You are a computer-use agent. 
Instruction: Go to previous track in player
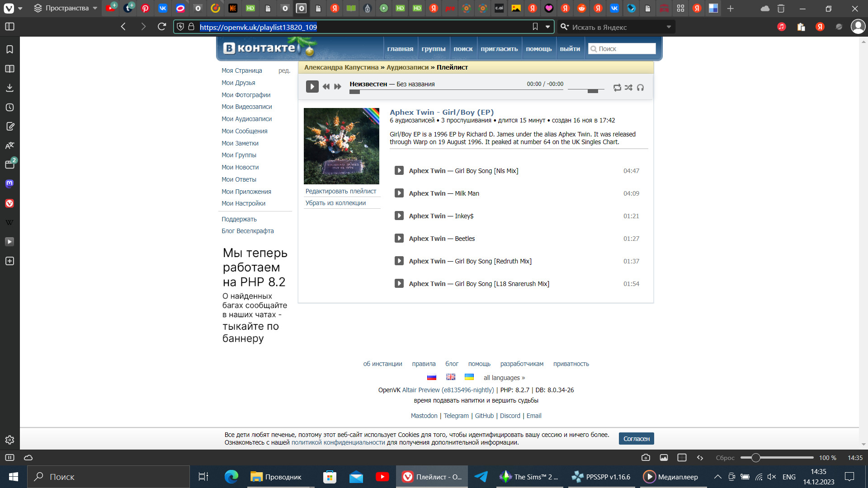[x=326, y=87]
